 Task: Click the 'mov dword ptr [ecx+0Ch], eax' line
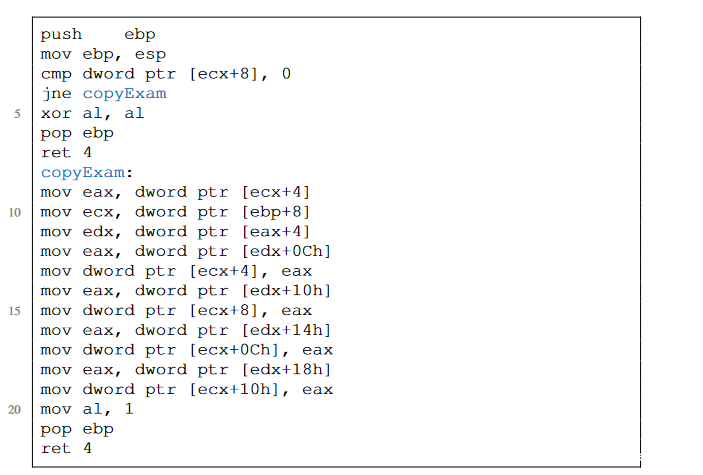(186, 350)
